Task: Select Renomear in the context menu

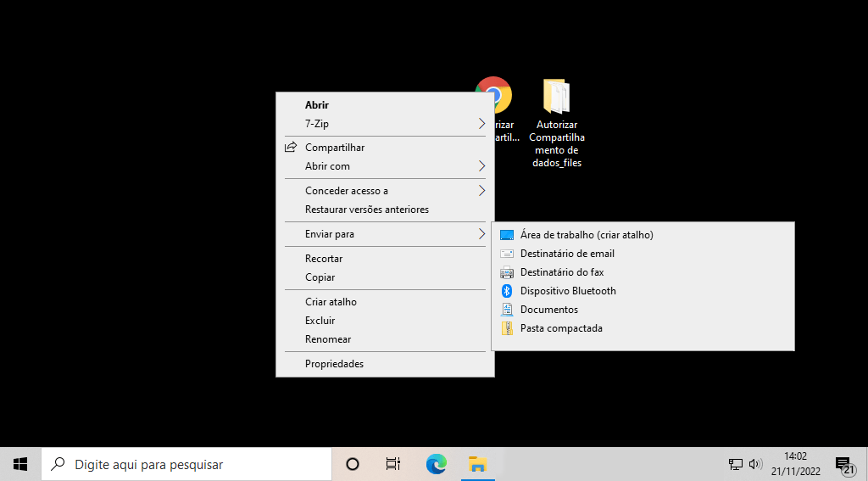Action: coord(328,339)
